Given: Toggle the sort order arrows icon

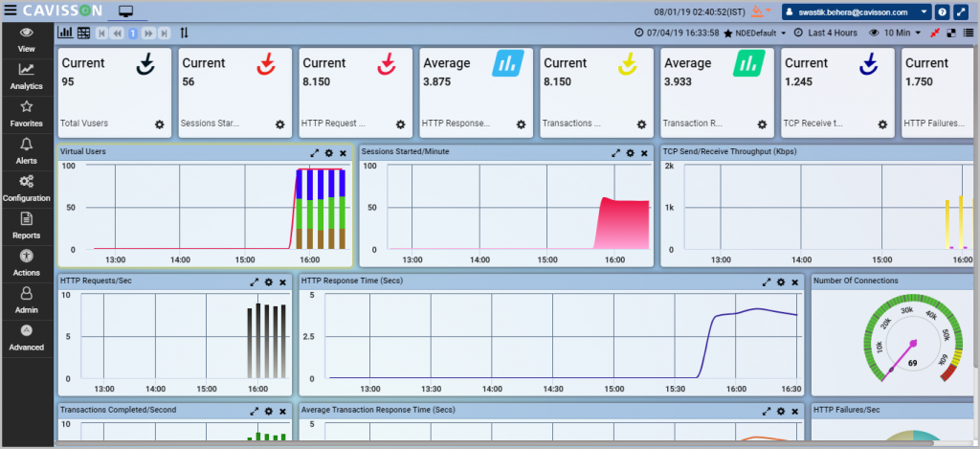Looking at the screenshot, I should coord(185,33).
